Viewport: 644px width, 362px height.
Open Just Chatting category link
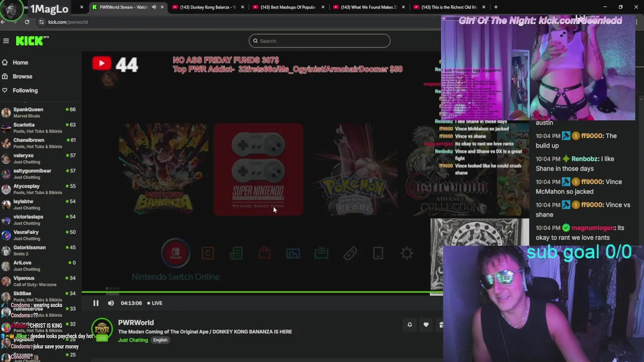click(133, 340)
